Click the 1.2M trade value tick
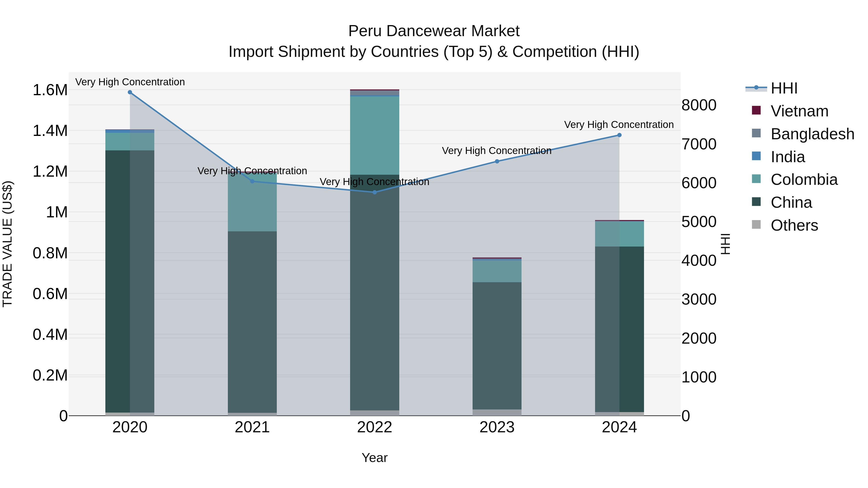The height and width of the screenshot is (488, 868). tap(50, 172)
